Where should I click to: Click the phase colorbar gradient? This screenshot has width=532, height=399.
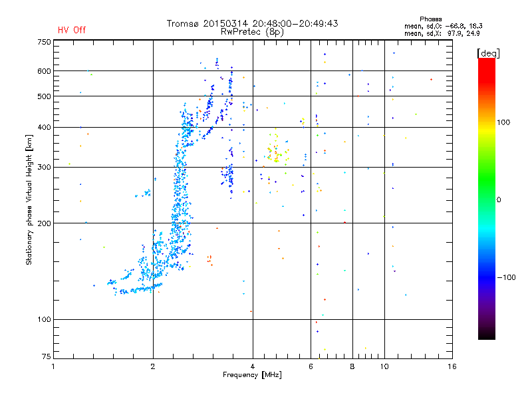(x=487, y=198)
